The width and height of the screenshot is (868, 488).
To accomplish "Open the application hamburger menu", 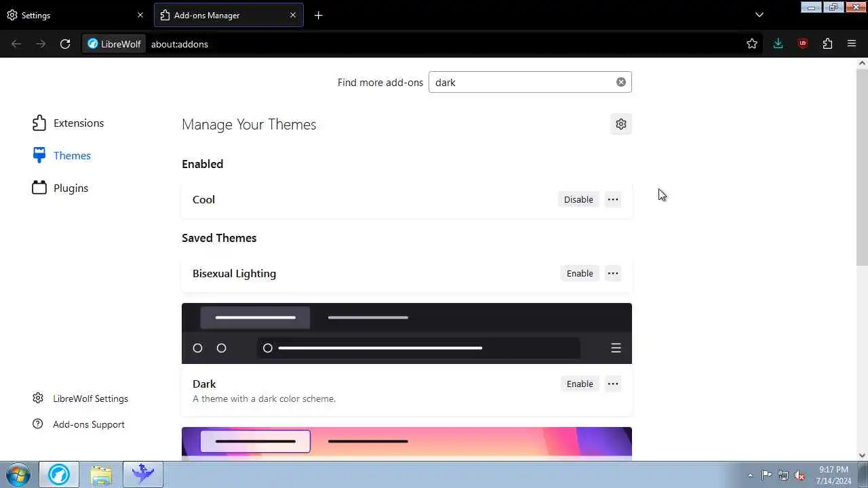I will [x=852, y=44].
